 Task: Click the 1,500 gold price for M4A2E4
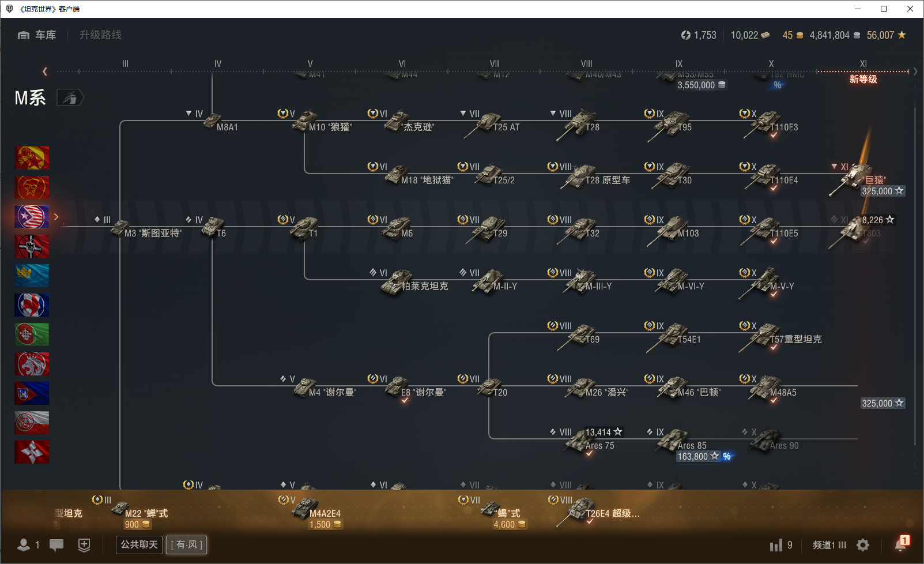[325, 524]
